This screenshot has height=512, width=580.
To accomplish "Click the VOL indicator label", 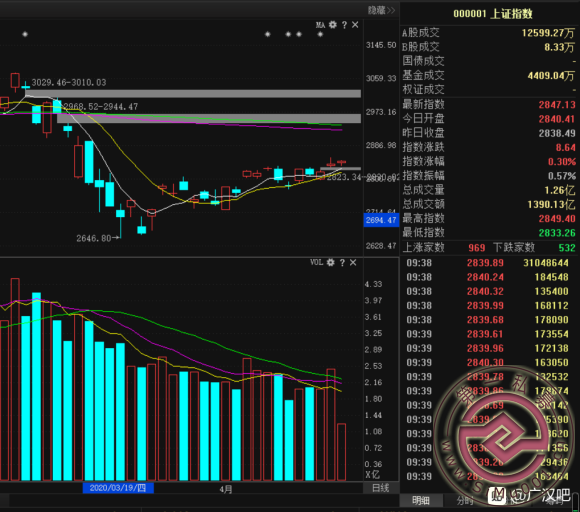I will point(317,262).
